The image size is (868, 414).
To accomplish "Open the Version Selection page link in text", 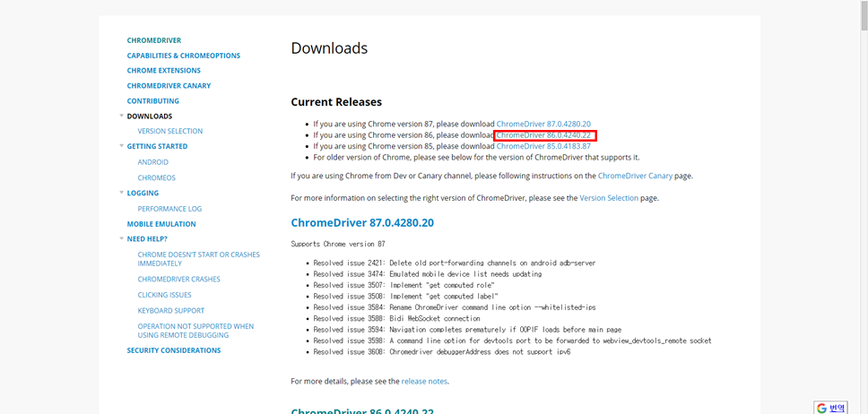I will (x=609, y=197).
